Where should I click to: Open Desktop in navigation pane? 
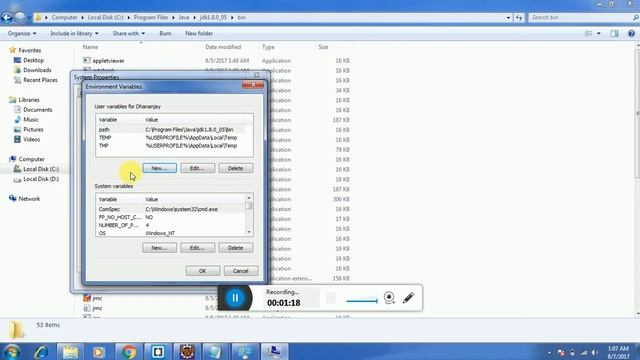pos(33,60)
